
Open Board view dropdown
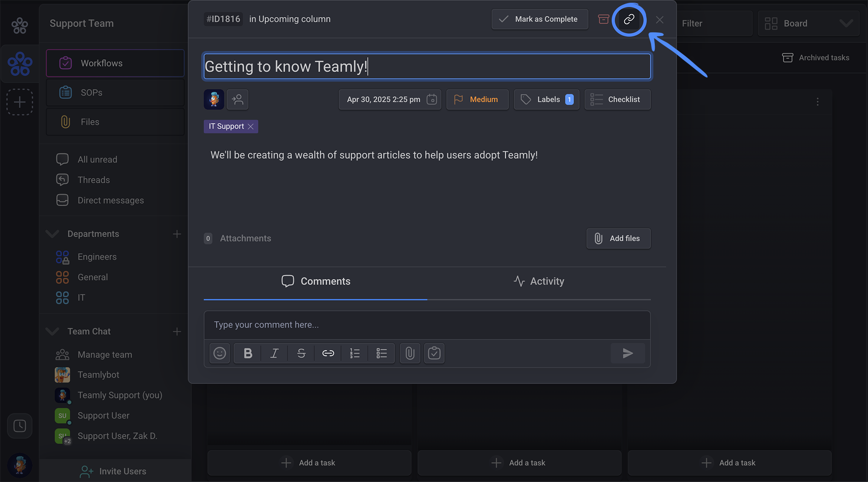tap(808, 23)
